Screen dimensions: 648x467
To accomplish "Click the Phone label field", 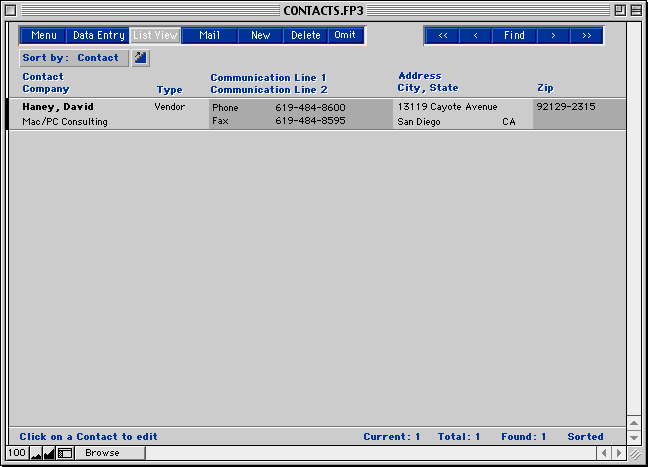I will click(225, 108).
